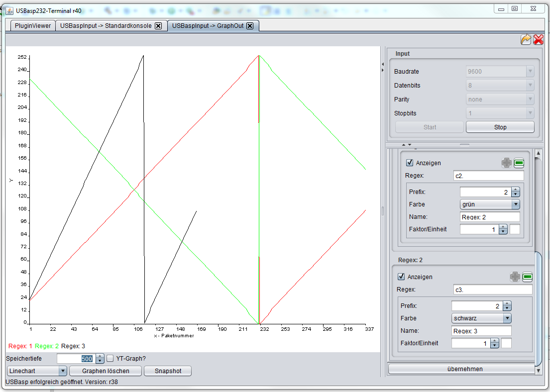
Task: Enable the YT-Graph? checkbox
Action: 110,358
